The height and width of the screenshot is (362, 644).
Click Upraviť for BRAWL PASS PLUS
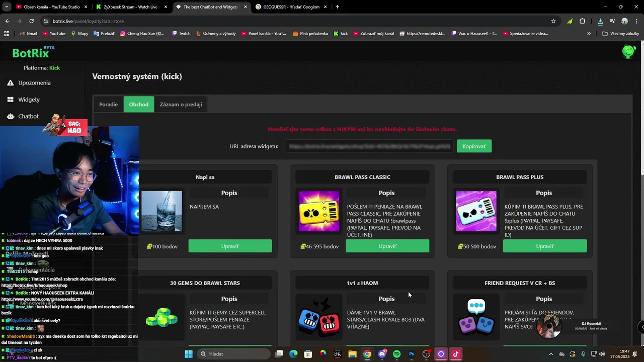545,246
